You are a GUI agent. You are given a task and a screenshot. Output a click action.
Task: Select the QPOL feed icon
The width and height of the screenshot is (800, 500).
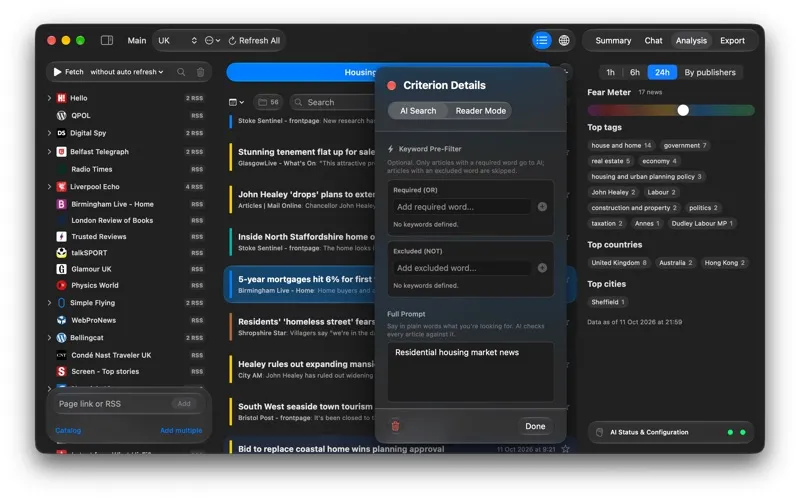(x=61, y=115)
